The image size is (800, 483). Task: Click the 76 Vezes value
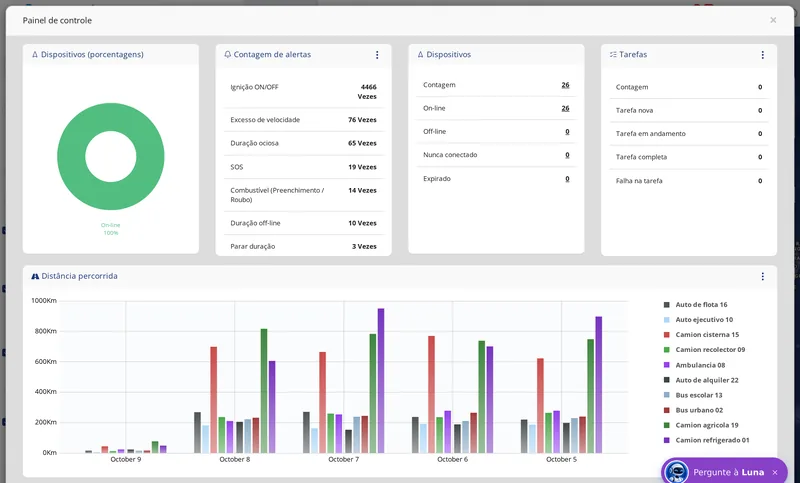point(362,120)
